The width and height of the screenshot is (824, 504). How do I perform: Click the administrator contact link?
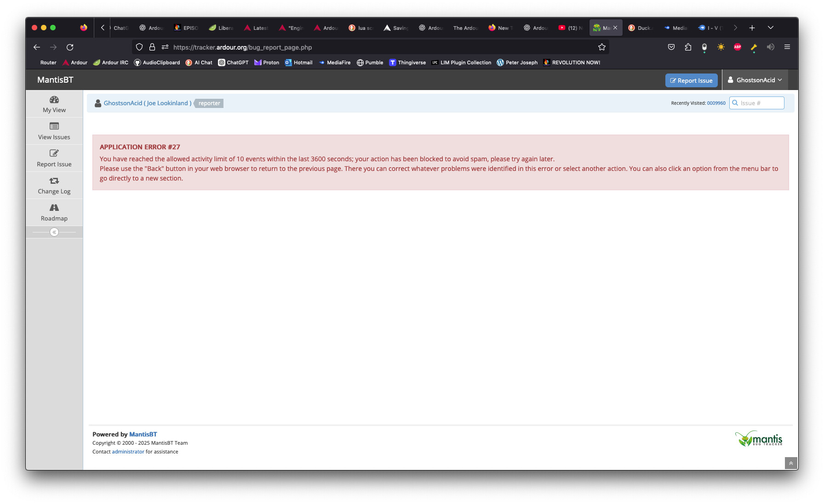coord(128,452)
